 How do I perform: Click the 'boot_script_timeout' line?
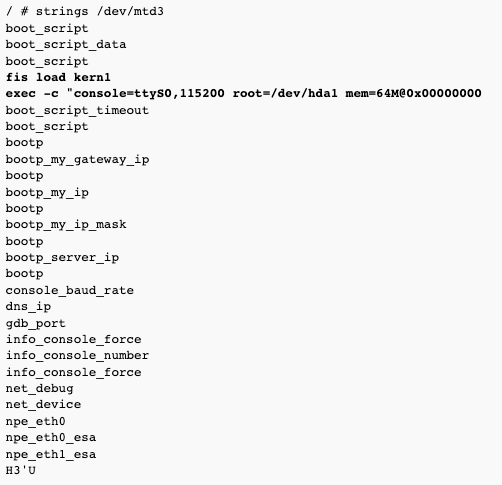[x=77, y=110]
